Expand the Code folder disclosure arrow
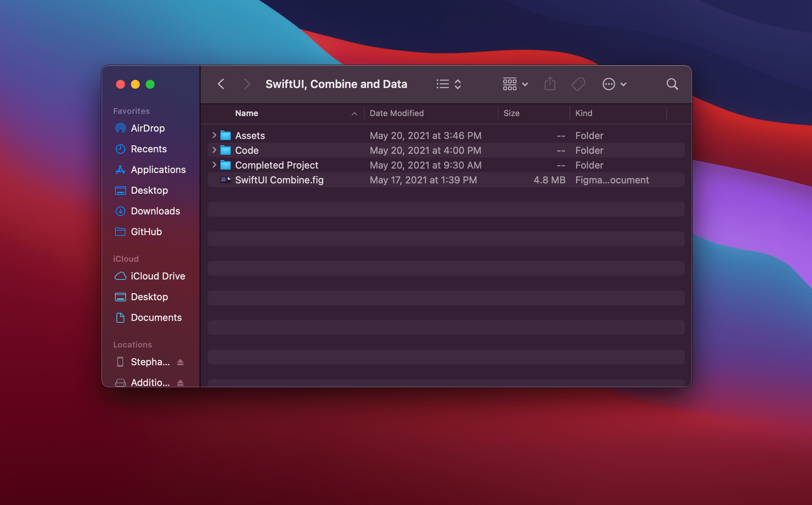Image resolution: width=812 pixels, height=505 pixels. [214, 150]
